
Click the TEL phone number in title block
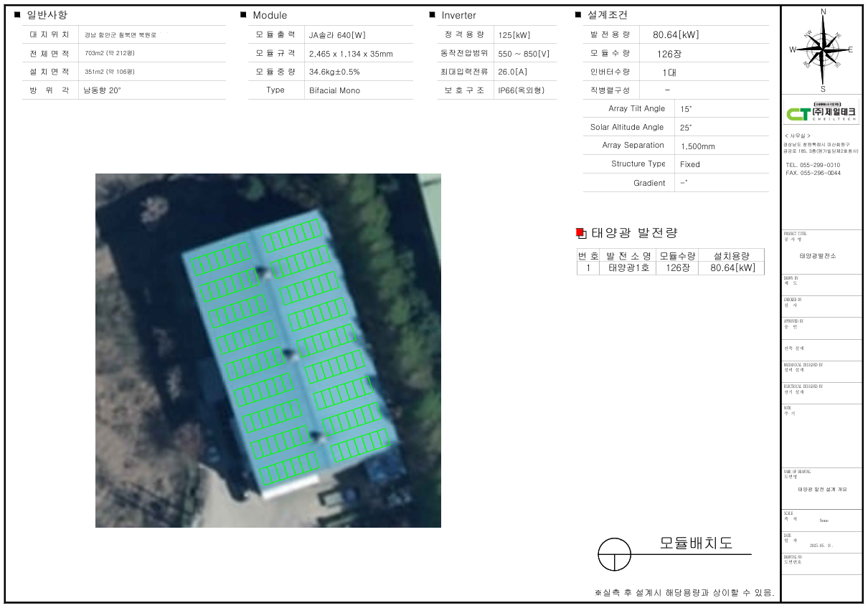click(x=813, y=165)
